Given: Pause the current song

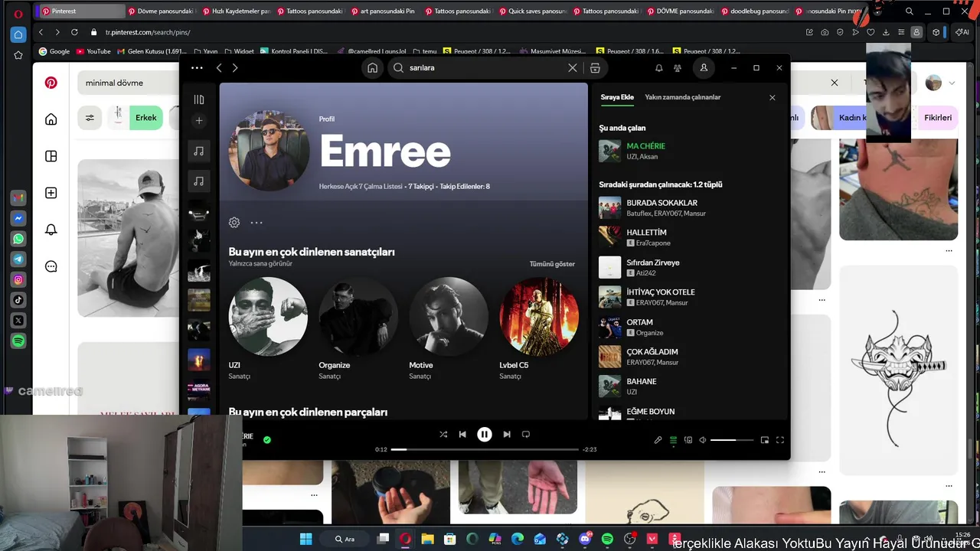Looking at the screenshot, I should tap(485, 435).
